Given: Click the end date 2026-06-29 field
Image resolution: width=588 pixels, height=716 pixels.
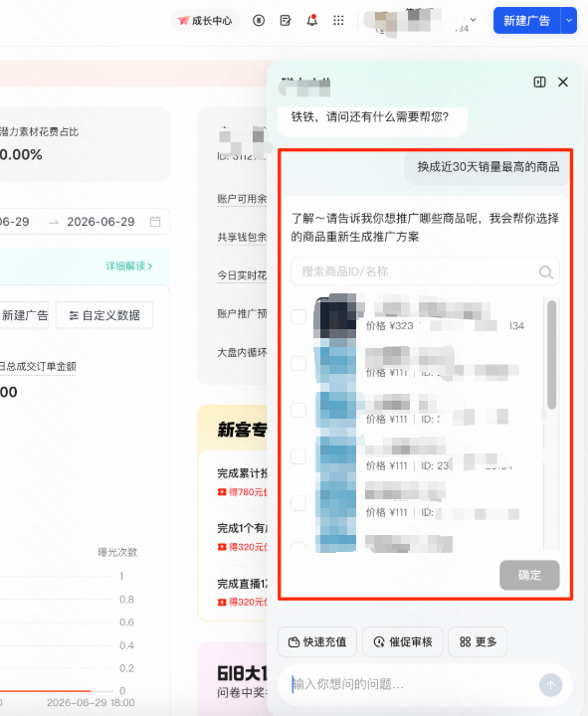Looking at the screenshot, I should [x=100, y=222].
